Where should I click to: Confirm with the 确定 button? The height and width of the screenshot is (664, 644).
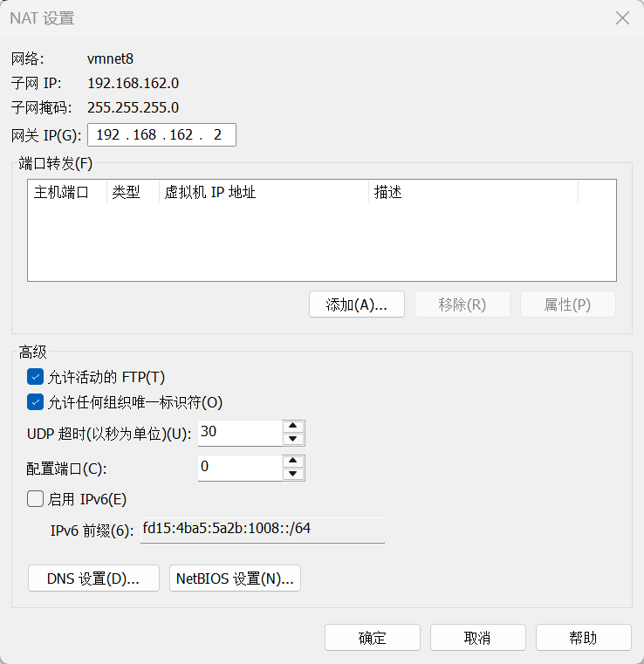coord(372,637)
